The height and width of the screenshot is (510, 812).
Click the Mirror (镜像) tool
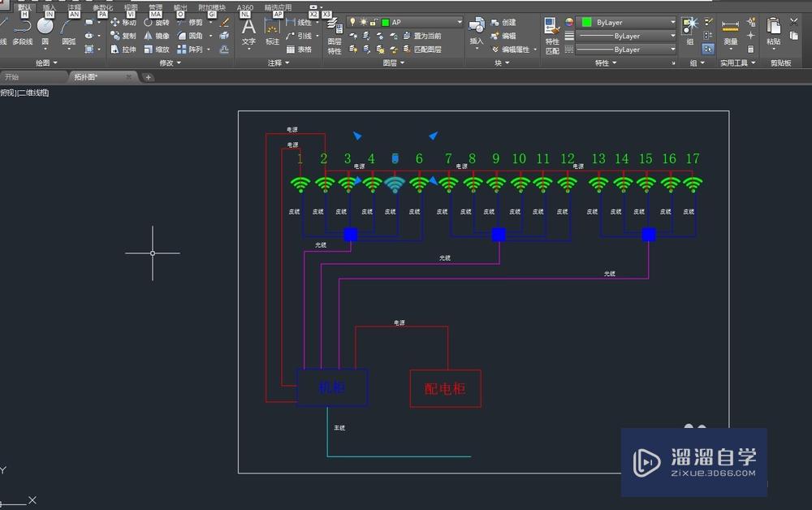point(157,36)
